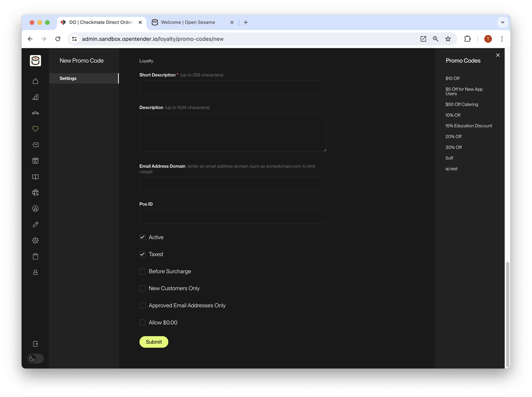Click the zoom magnifier icon in address bar
The image size is (532, 397).
[435, 39]
